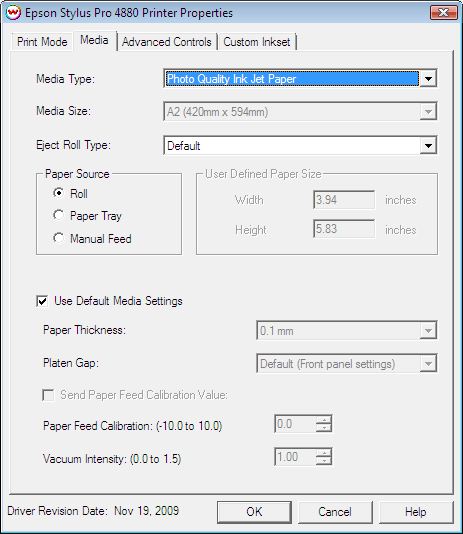
Task: Click the Wasatch app icon in title bar
Action: coord(13,13)
